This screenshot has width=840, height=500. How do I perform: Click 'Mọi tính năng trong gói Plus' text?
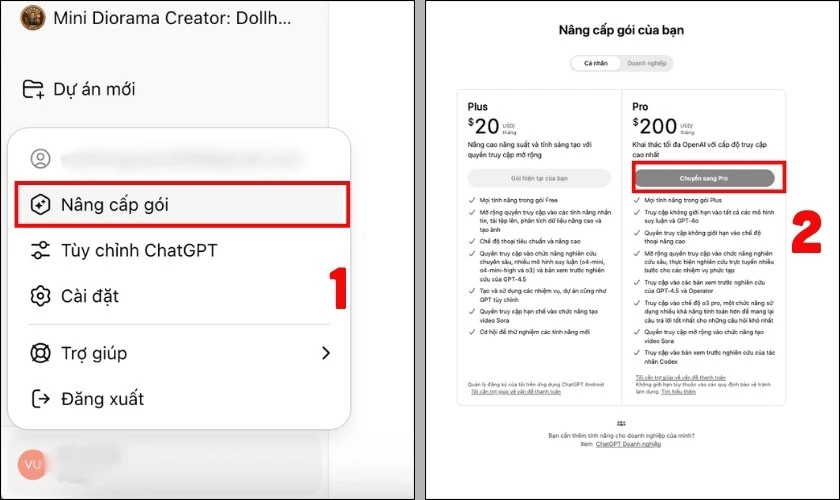(683, 200)
